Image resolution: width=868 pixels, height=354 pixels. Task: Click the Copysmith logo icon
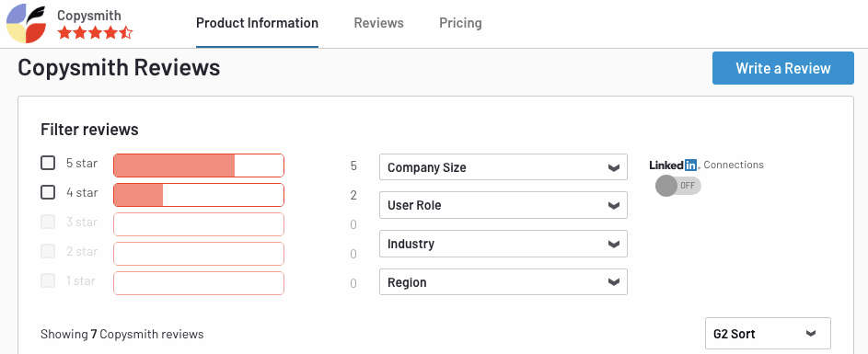tap(27, 23)
